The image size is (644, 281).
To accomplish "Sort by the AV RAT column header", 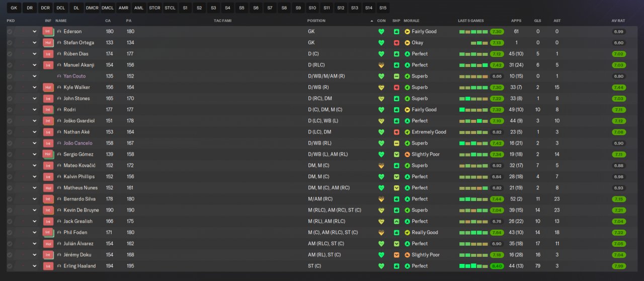I will click(618, 21).
